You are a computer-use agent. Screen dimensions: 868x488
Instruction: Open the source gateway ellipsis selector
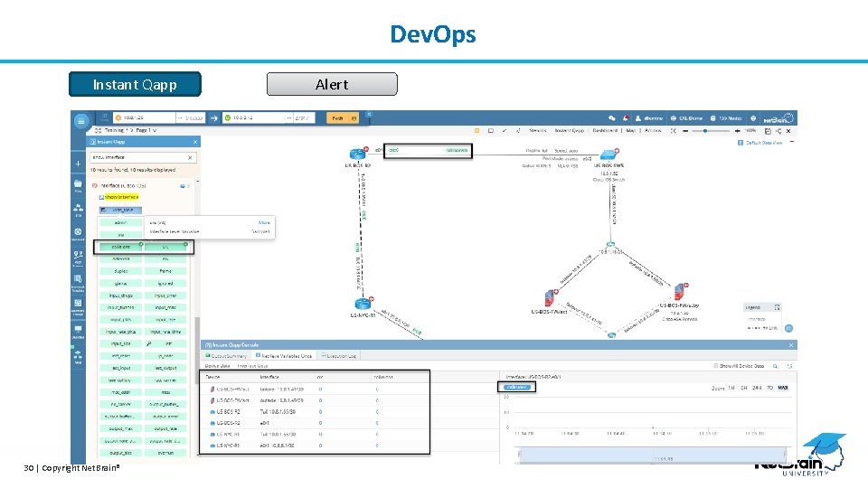(179, 117)
